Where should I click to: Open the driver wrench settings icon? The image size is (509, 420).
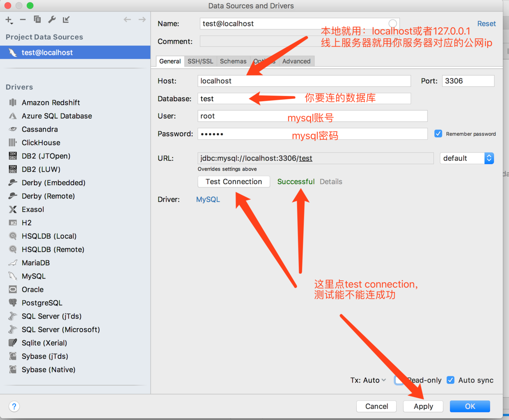(52, 19)
